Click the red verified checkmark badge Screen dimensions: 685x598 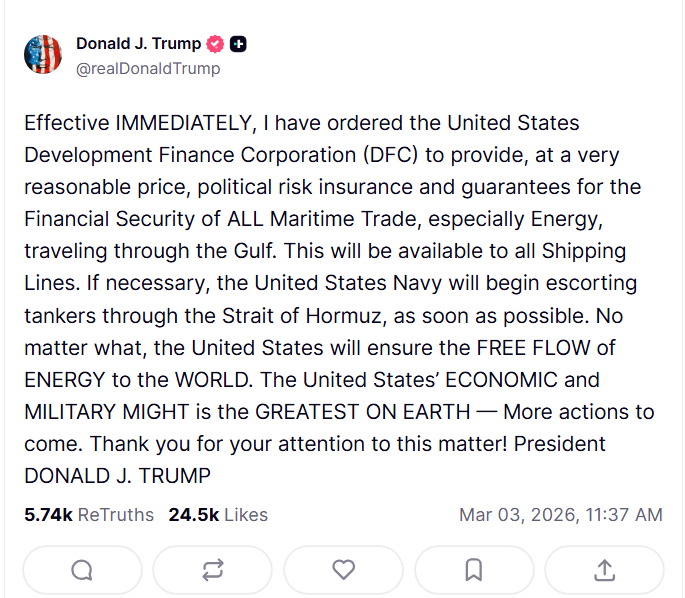(215, 44)
